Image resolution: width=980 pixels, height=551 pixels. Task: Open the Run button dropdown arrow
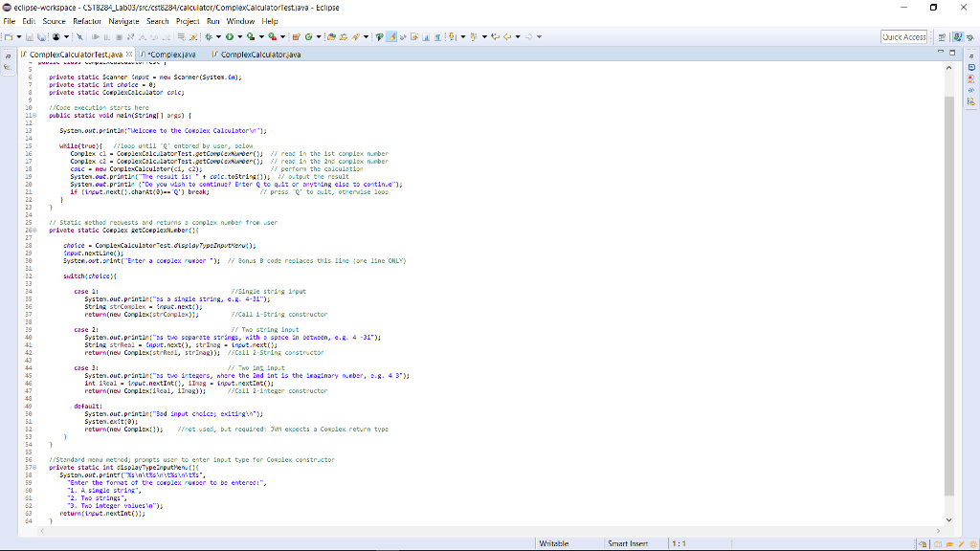point(240,35)
